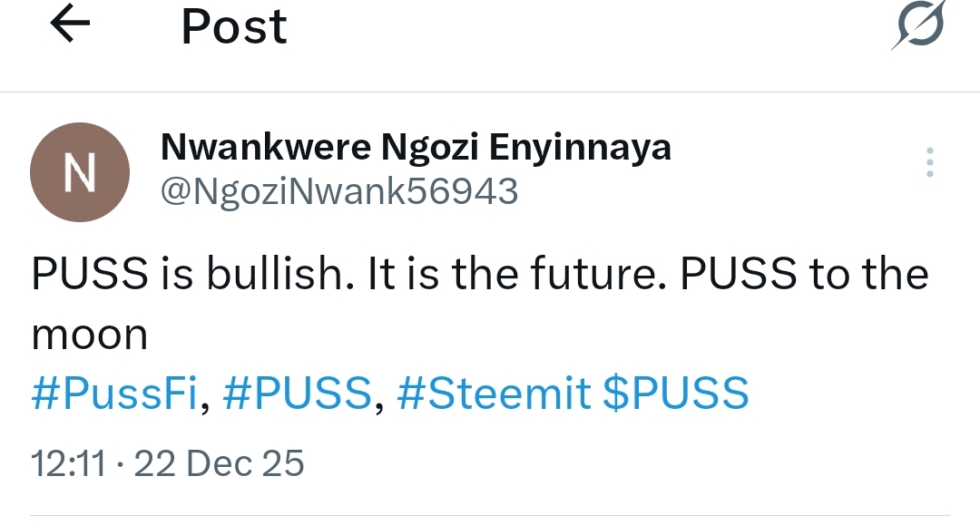The height and width of the screenshot is (525, 980).
Task: Click the 22 Dec 25 date
Action: (219, 463)
